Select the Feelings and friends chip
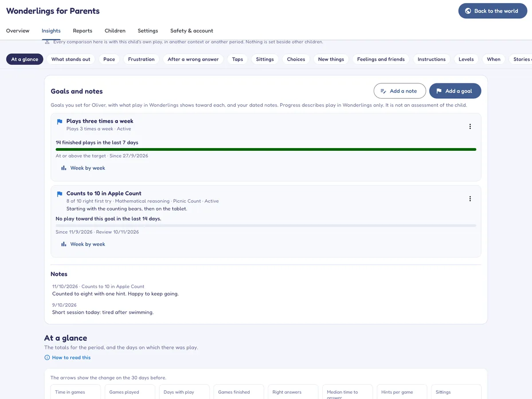Viewport: 532px width, 399px height. [x=381, y=59]
